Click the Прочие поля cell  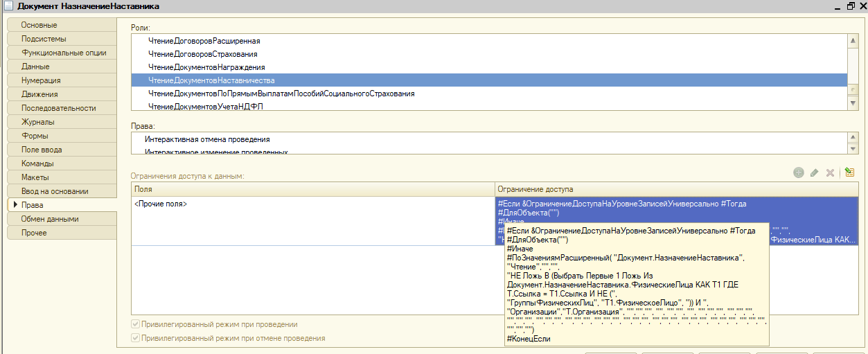point(313,221)
